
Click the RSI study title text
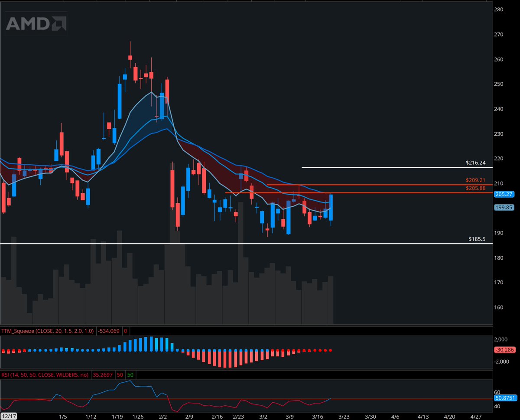coord(45,374)
